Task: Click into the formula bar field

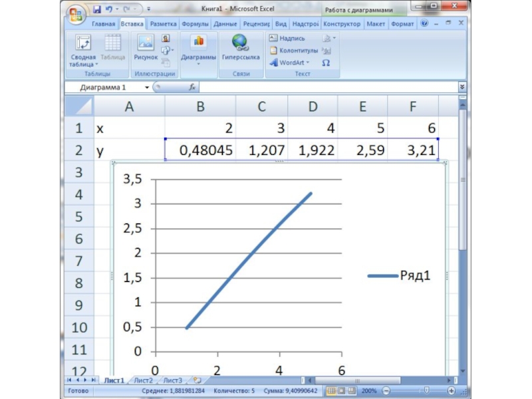Action: [329, 88]
